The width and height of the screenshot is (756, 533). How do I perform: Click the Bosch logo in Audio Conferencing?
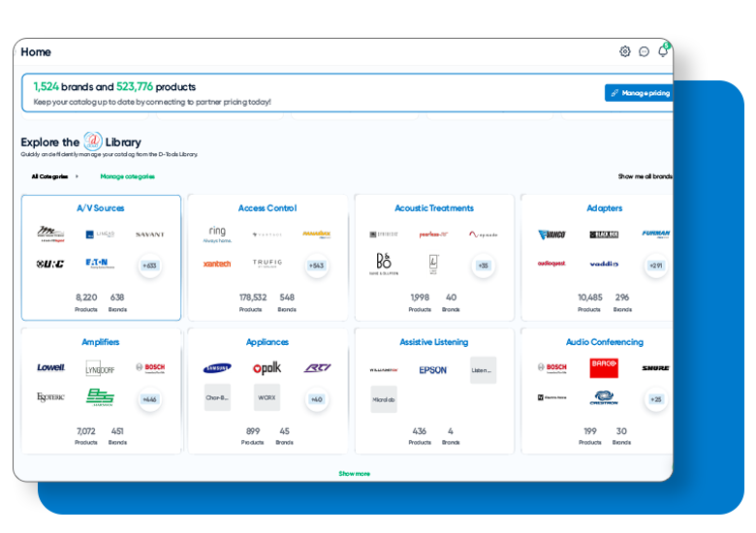[553, 368]
